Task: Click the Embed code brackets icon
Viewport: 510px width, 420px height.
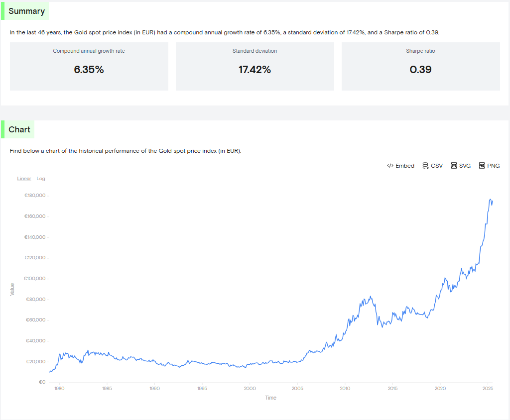Action: click(390, 166)
